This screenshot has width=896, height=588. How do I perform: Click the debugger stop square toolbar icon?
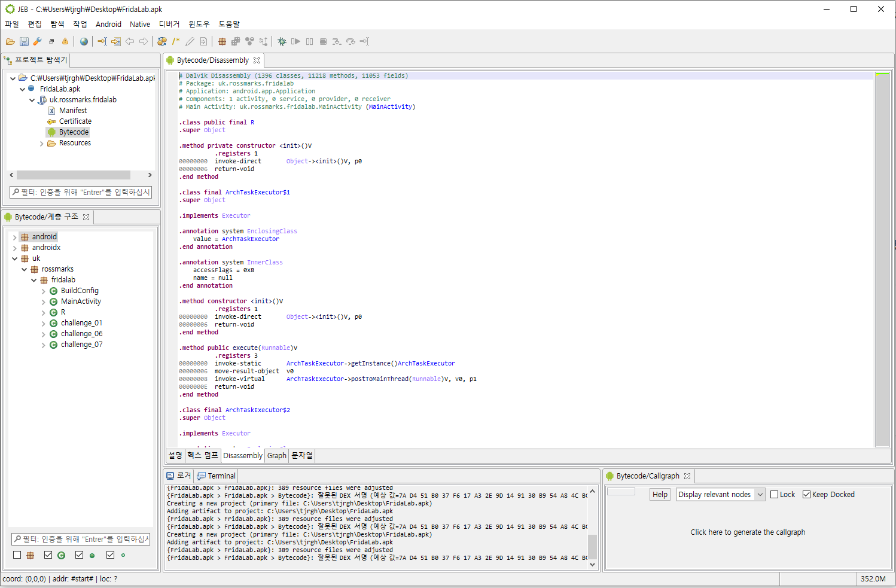click(323, 41)
